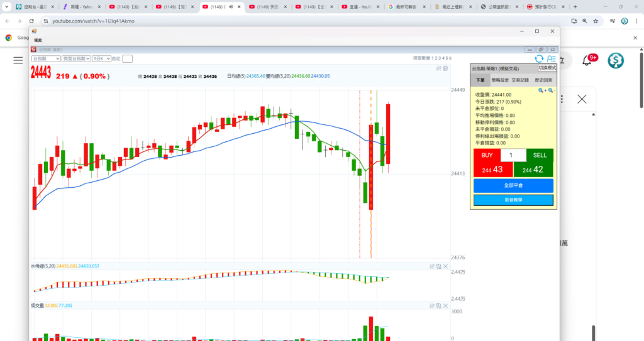Select window count 4

coord(443,58)
